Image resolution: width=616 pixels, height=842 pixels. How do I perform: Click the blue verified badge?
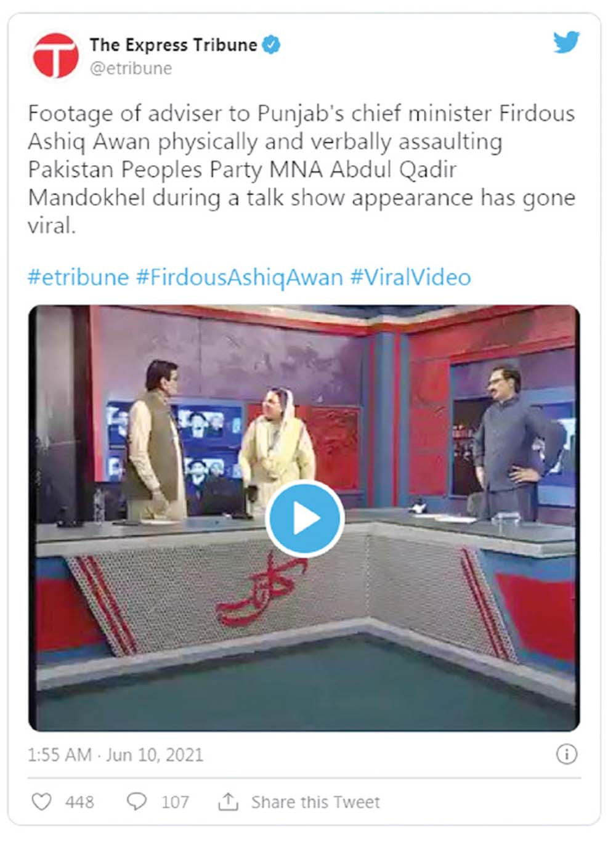(x=272, y=45)
